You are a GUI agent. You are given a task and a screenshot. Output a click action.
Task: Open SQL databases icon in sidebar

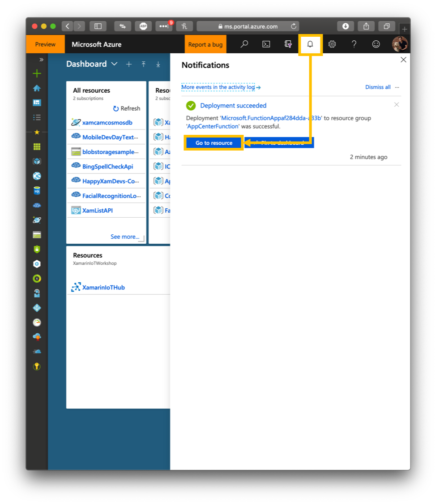37,190
